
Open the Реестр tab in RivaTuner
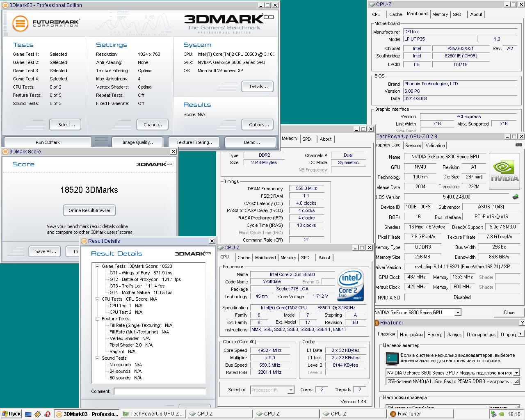[x=435, y=335]
